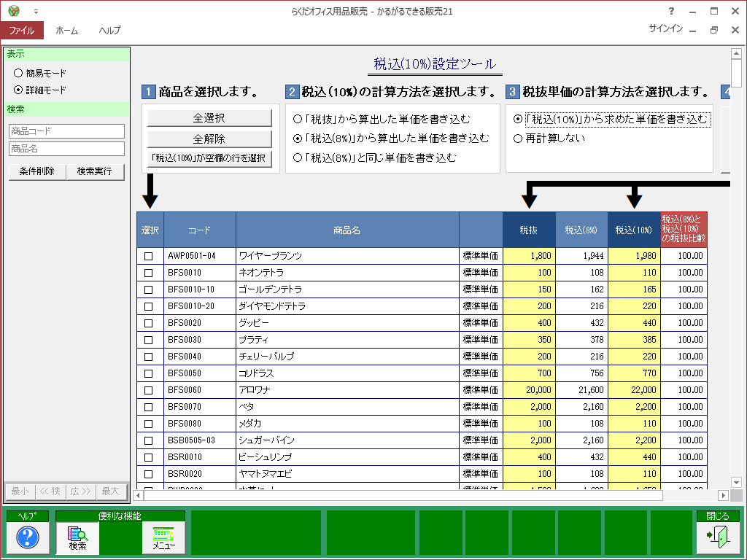
Task: Check the box for BSB0505-03 シュガーバイン
Action: [149, 440]
